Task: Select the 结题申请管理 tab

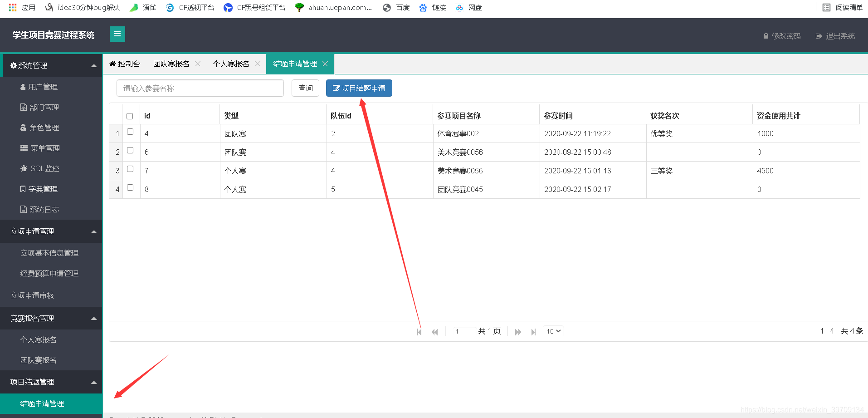Action: pos(295,64)
